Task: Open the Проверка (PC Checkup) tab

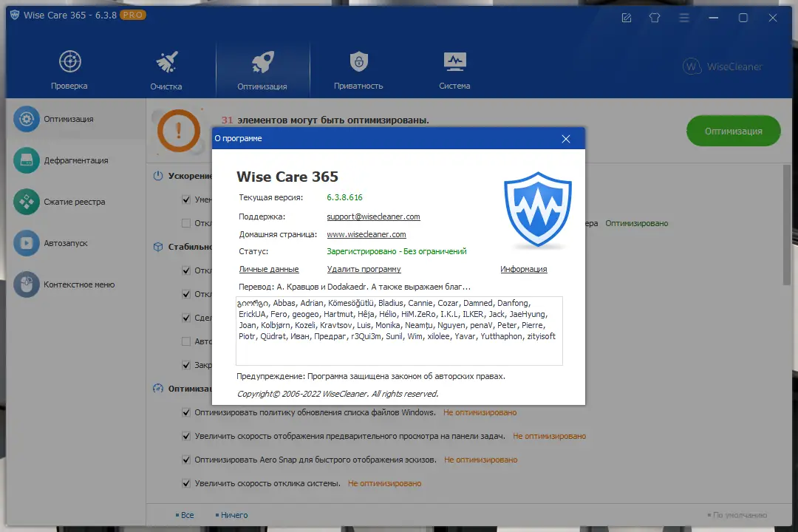Action: [69, 70]
